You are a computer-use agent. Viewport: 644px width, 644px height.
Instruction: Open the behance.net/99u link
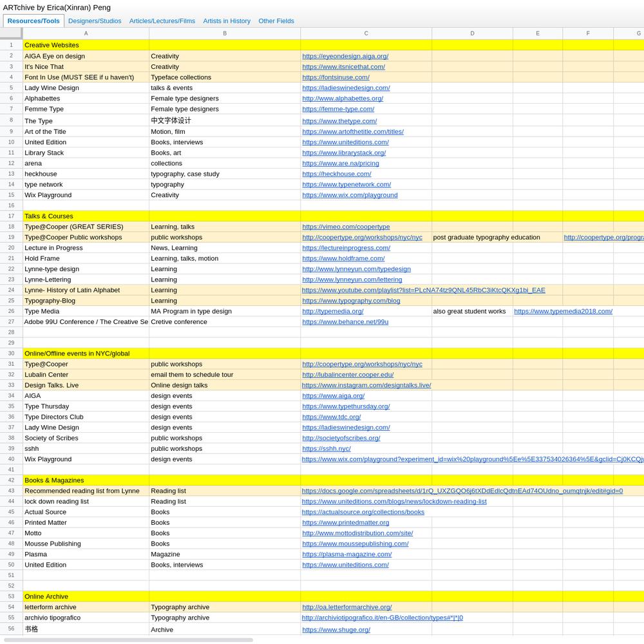click(345, 322)
